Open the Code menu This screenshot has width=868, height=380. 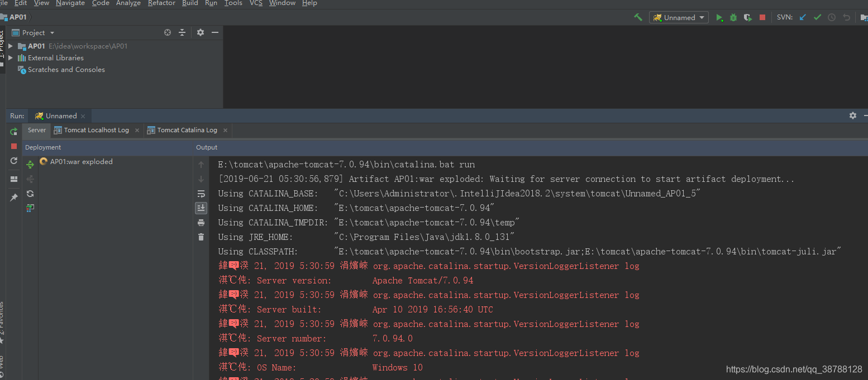coord(101,3)
